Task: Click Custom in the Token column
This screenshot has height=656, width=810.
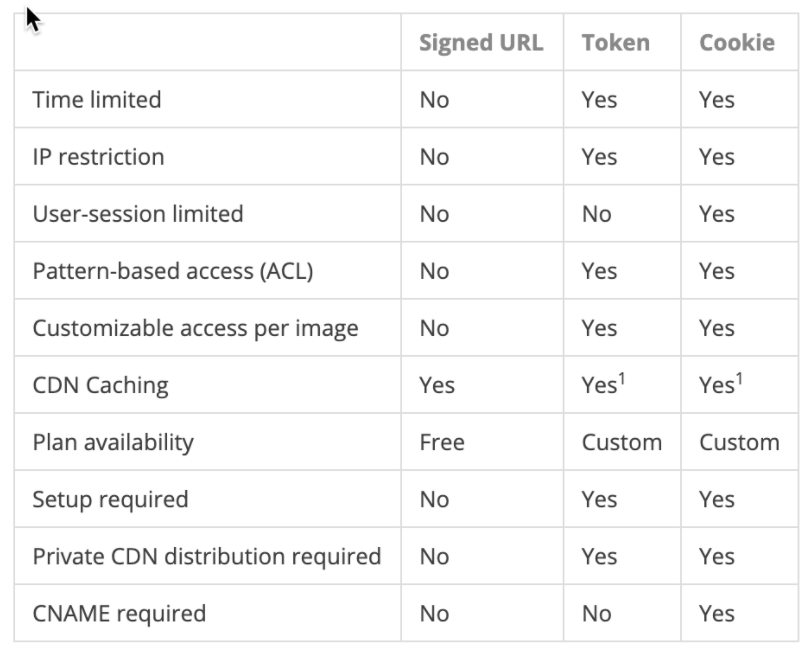Action: (x=621, y=442)
